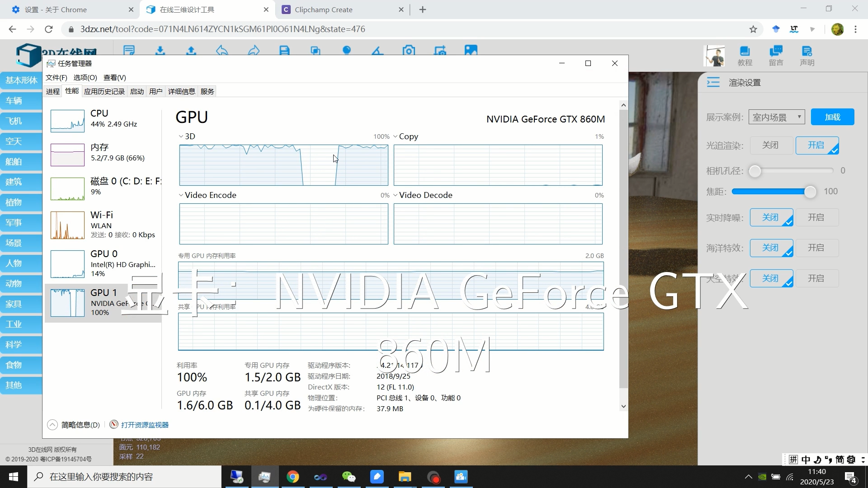The image size is (868, 488).
Task: Click the undo arrow in toolbar
Action: pos(222,50)
